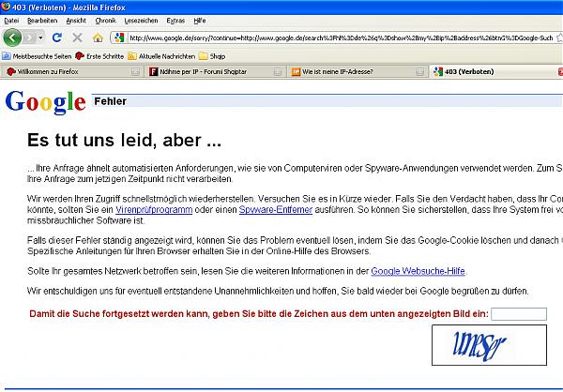Image resolution: width=563 pixels, height=392 pixels.
Task: Click the 'Es tut uns leid, aber ...' heading
Action: [124, 140]
